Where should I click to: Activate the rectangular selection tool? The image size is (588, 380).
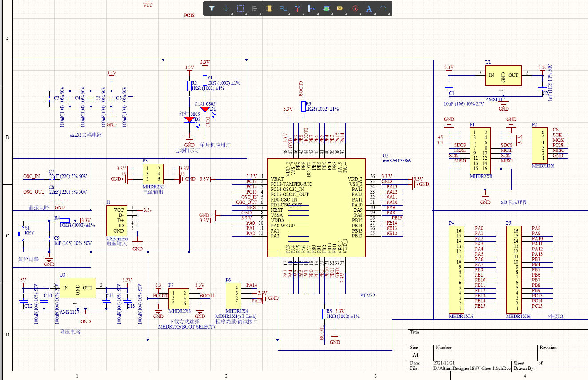coord(240,8)
